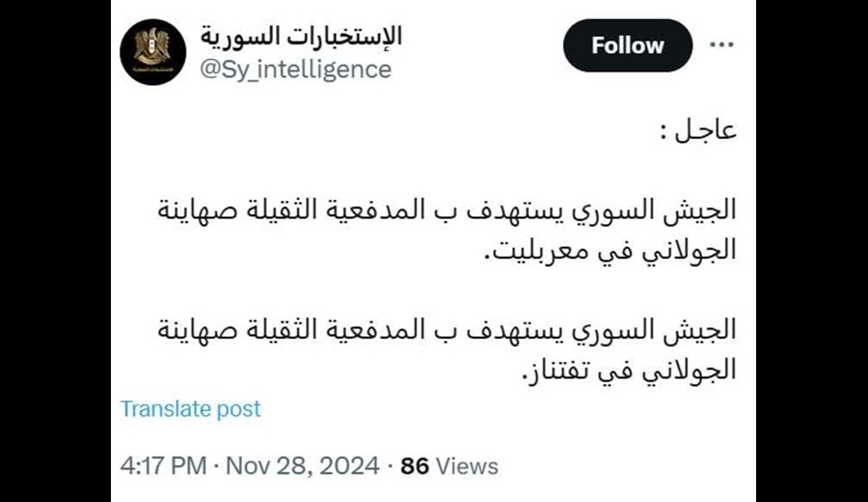Click the 86 view count number

click(415, 466)
